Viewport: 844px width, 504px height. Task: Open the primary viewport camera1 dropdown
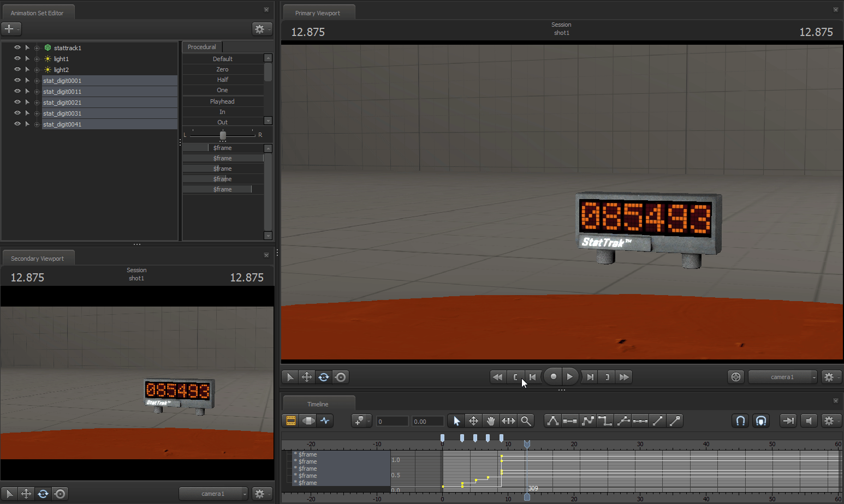point(783,377)
